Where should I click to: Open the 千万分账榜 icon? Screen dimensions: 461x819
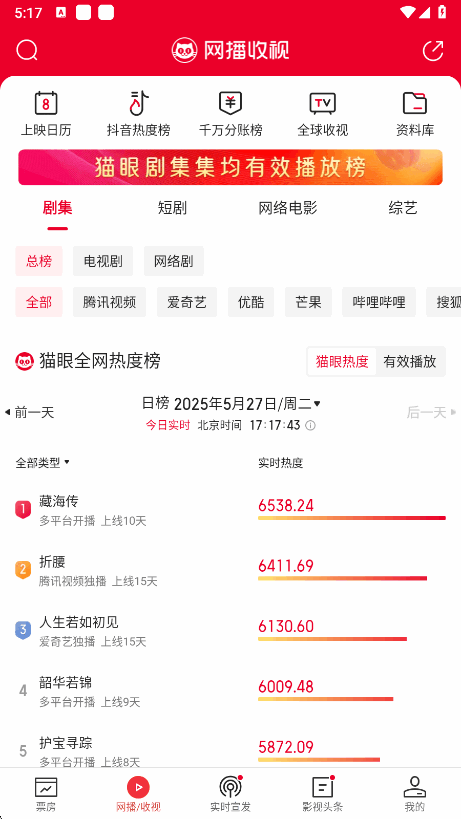(x=230, y=103)
